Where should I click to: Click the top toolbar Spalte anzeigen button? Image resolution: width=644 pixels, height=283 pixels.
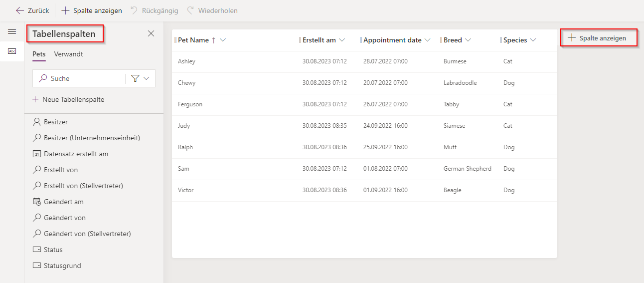[x=92, y=10]
